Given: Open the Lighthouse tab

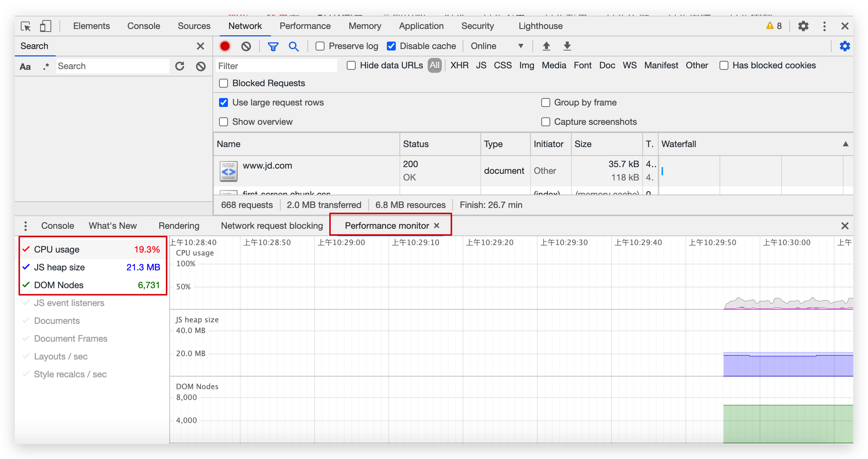Looking at the screenshot, I should 540,26.
